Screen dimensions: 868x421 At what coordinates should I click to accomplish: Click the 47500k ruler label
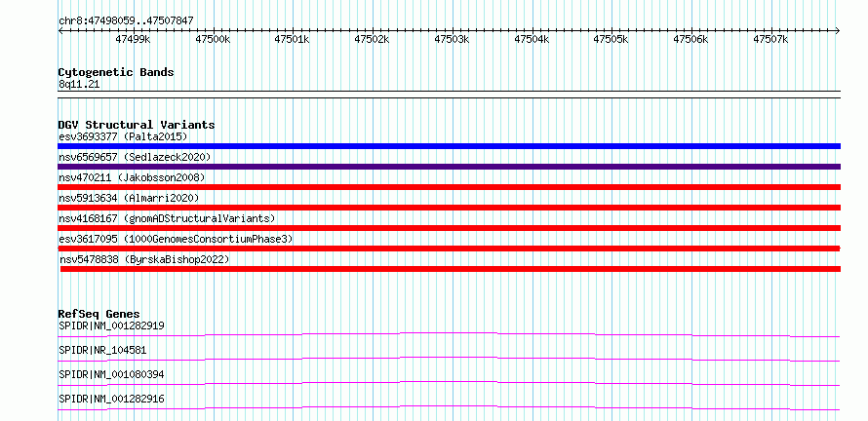pos(213,39)
